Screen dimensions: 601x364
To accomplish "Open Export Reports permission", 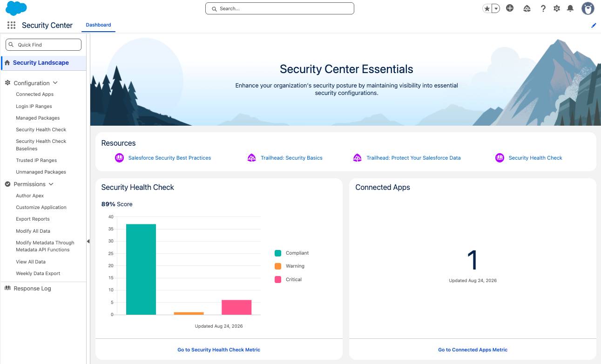I will pyautogui.click(x=33, y=219).
